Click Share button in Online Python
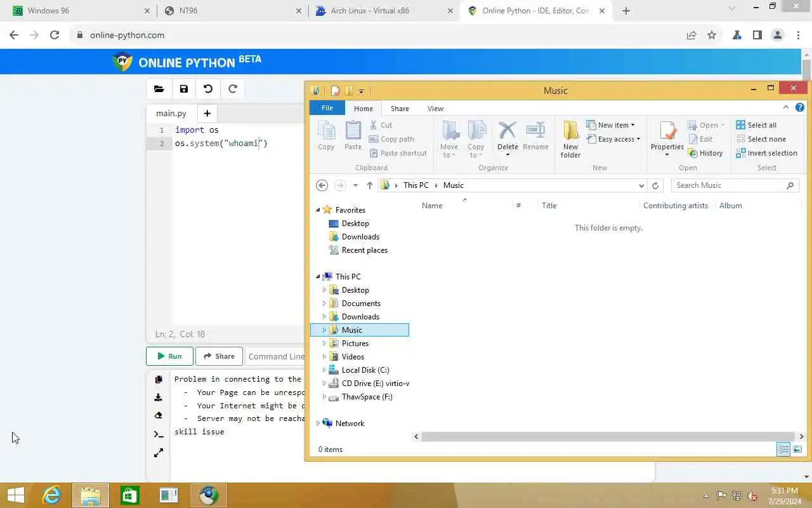The width and height of the screenshot is (812, 508). 219,356
